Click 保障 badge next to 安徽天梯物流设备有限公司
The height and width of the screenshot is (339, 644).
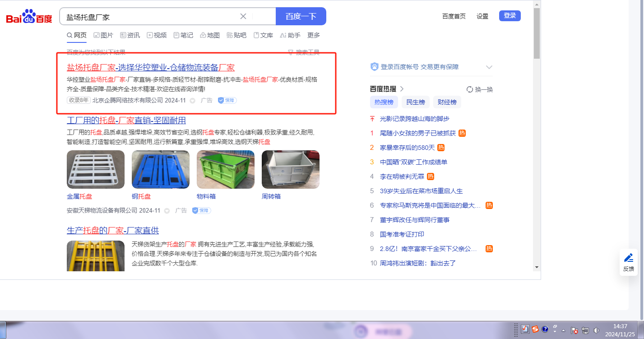[201, 210]
